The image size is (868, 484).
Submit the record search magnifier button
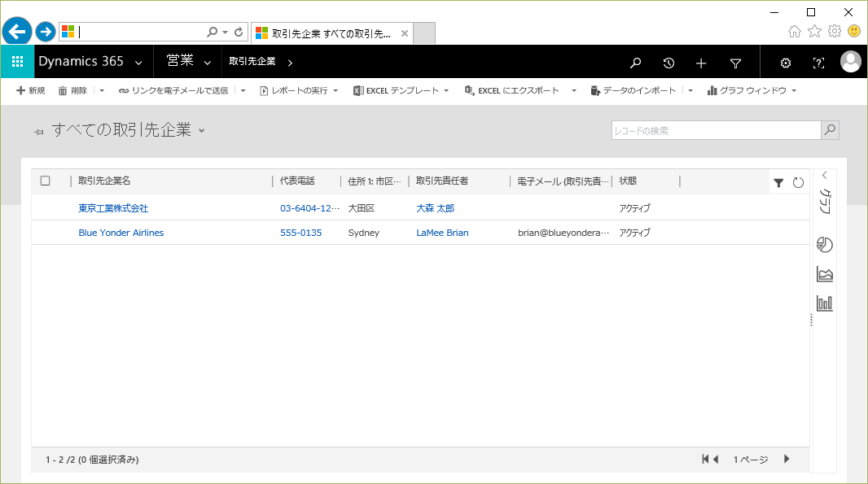[x=830, y=130]
